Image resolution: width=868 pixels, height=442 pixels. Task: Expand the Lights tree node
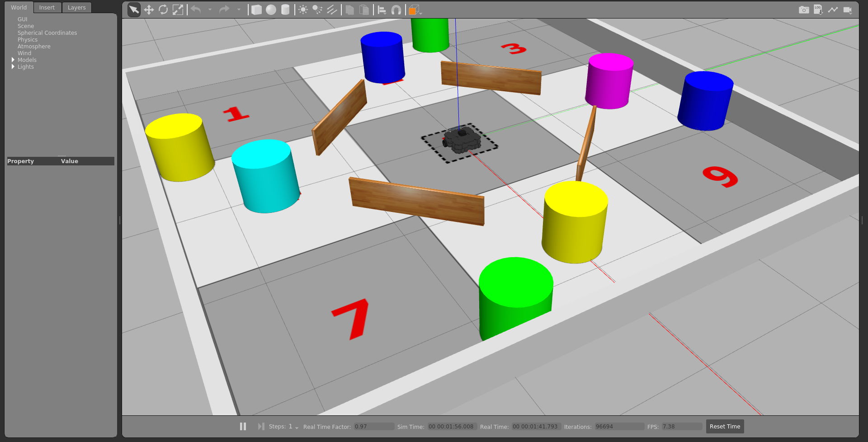click(13, 66)
